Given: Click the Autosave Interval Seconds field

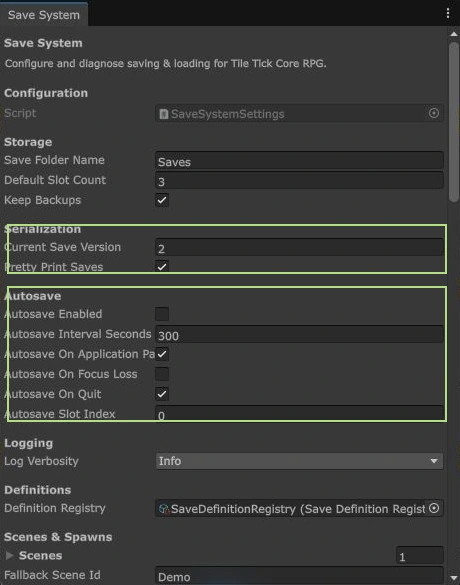Looking at the screenshot, I should coord(299,335).
